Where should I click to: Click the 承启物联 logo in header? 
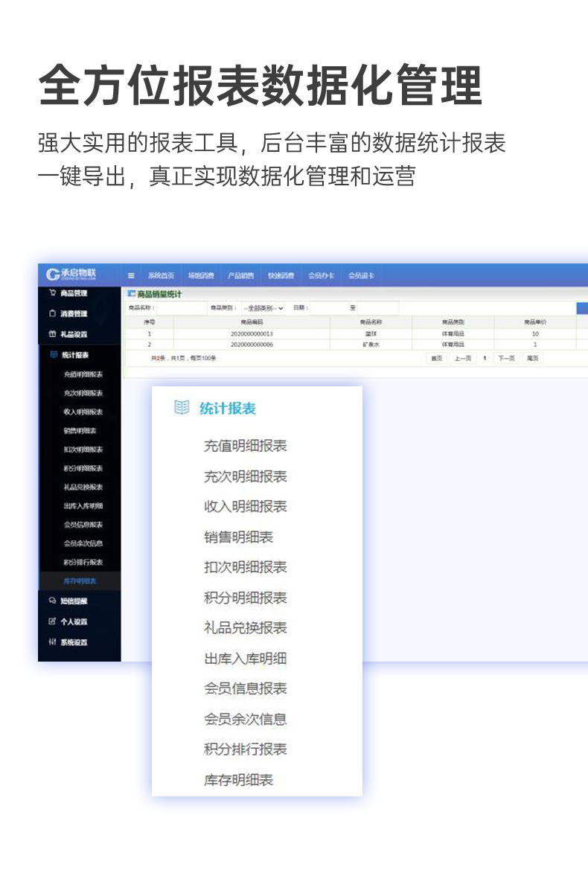pos(71,274)
